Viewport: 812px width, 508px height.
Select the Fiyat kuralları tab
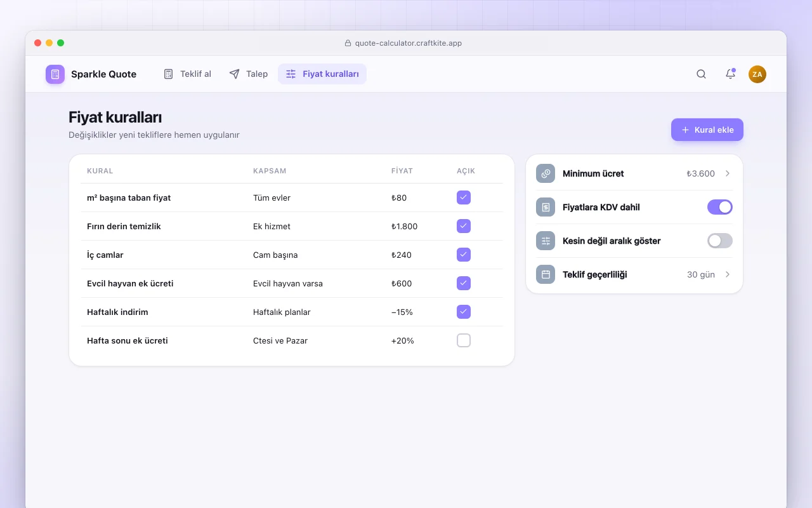pos(322,74)
